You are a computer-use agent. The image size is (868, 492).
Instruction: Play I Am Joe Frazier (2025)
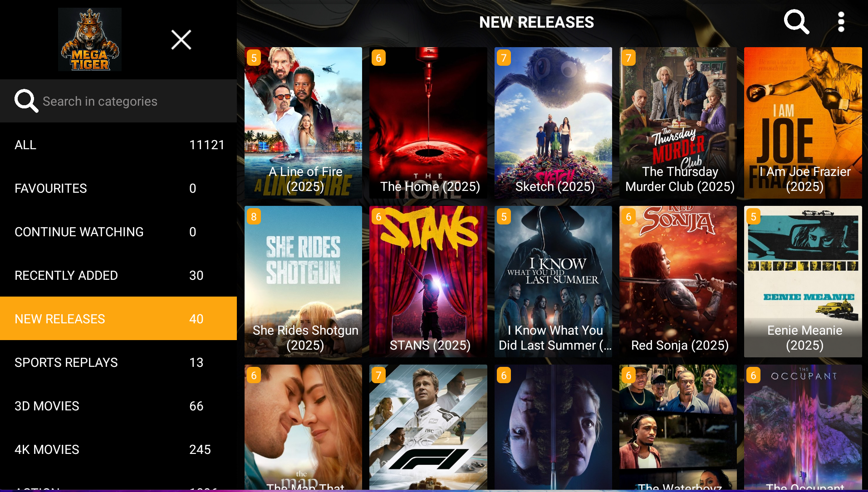point(803,123)
